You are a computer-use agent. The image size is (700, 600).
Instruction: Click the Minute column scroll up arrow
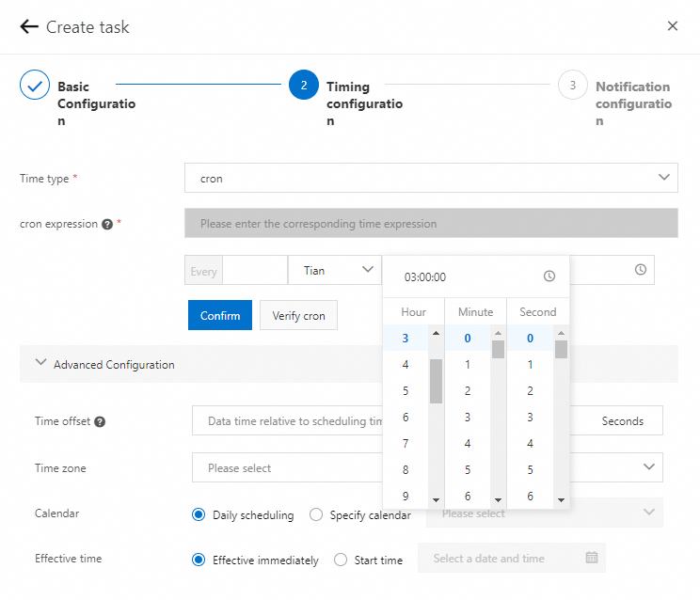(499, 333)
